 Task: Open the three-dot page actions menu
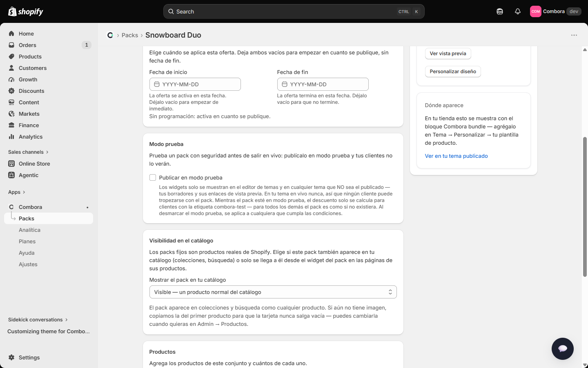pyautogui.click(x=574, y=35)
